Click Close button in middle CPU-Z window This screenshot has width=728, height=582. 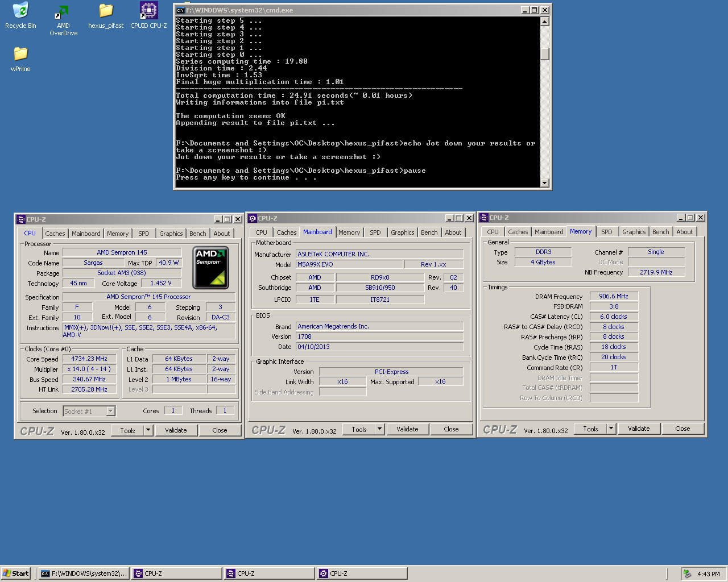(x=452, y=429)
